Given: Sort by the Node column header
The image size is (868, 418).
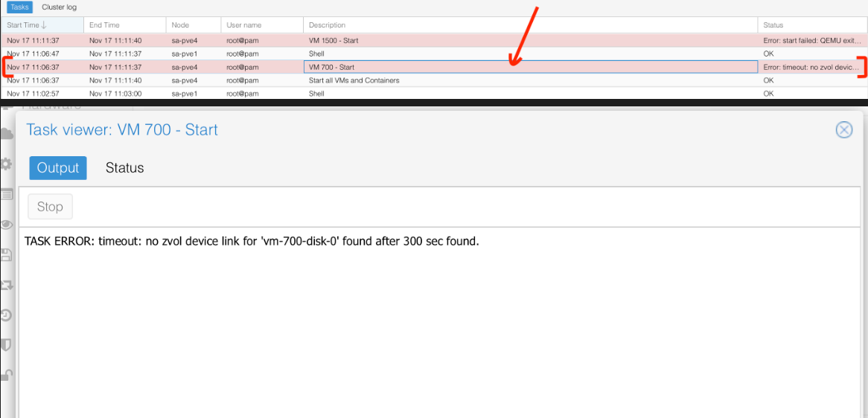Looking at the screenshot, I should (x=194, y=25).
